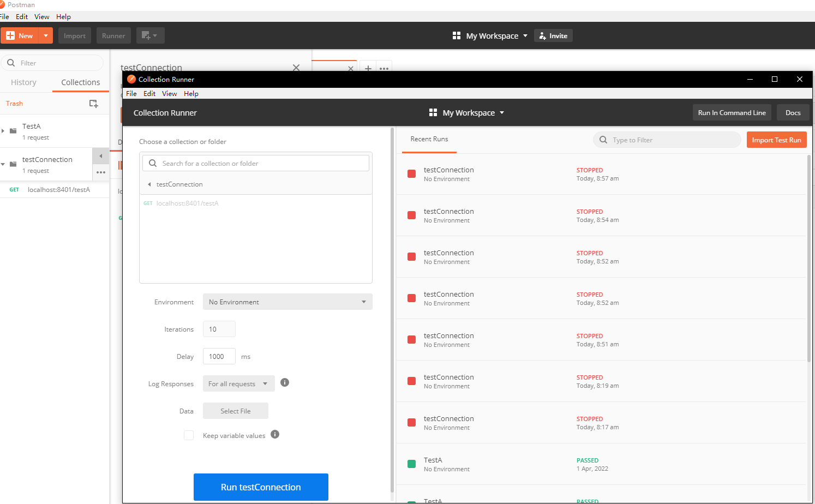Image resolution: width=815 pixels, height=504 pixels.
Task: Close the testConnection tab in main window
Action: (x=296, y=68)
